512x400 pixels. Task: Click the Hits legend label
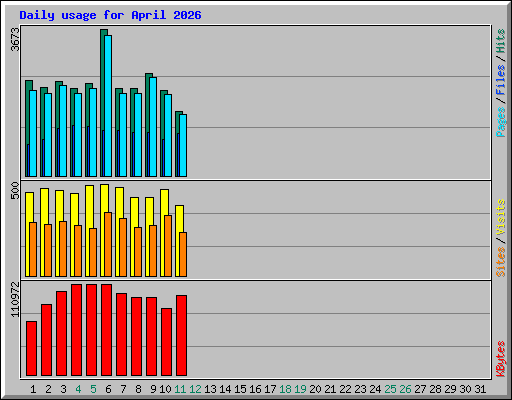point(501,41)
